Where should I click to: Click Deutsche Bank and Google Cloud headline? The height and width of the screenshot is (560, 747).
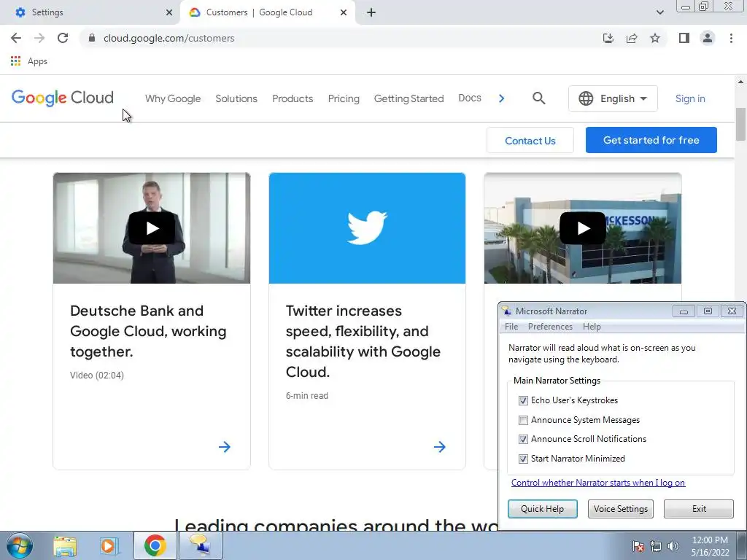(148, 331)
